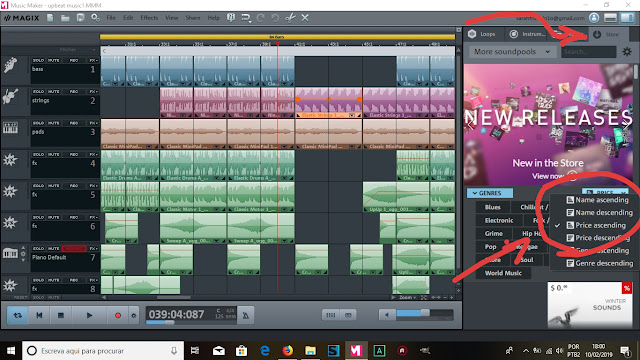This screenshot has height=360, width=640.
Task: Select the World Music genre button
Action: point(503,273)
